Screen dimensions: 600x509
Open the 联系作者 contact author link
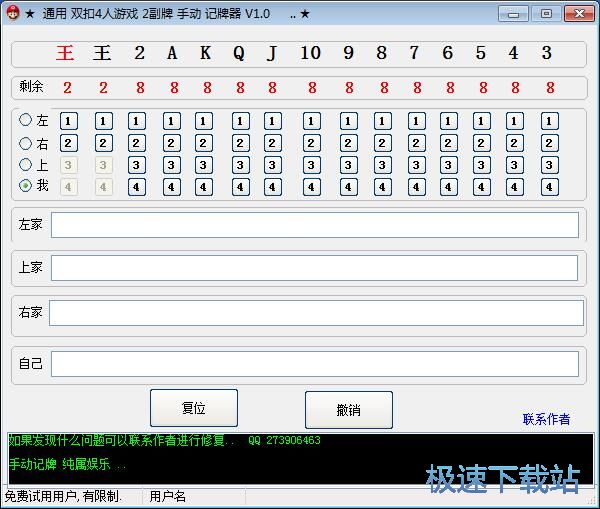click(546, 419)
